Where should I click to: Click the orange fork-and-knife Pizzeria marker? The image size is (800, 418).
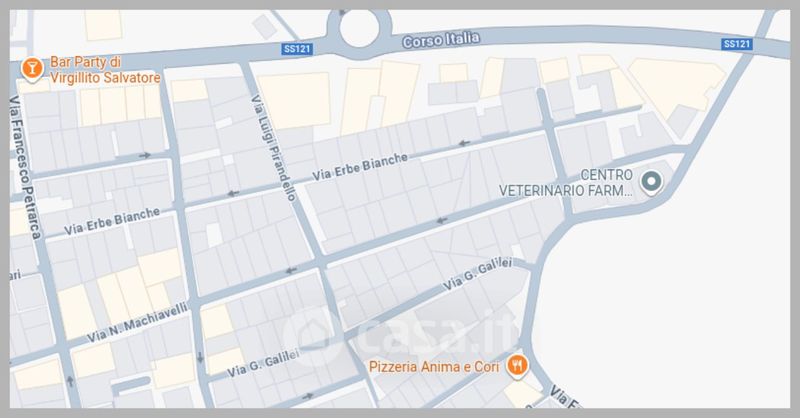tap(517, 366)
